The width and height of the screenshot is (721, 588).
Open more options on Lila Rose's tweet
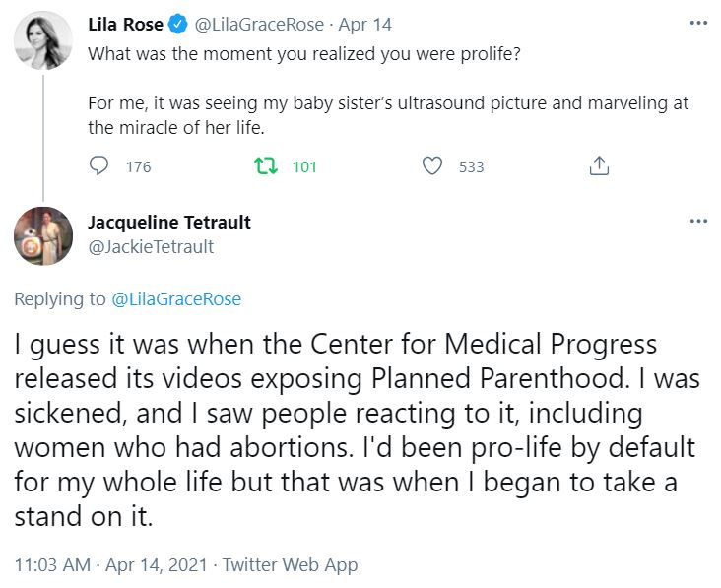[698, 23]
